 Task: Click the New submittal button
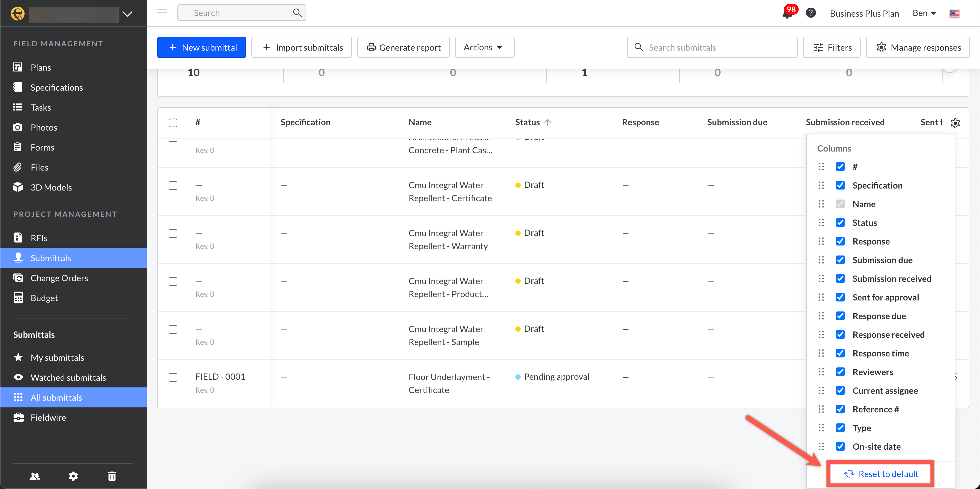[201, 47]
